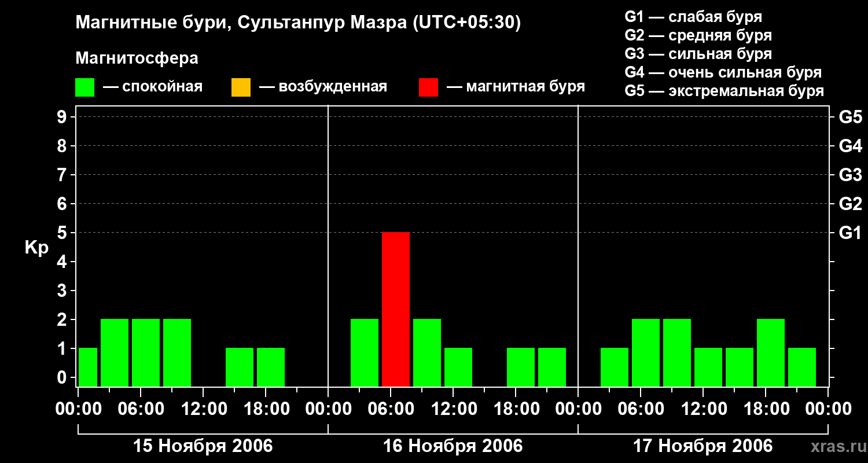
Task: Click the green 'спокойная' legend swatch
Action: pyautogui.click(x=85, y=87)
